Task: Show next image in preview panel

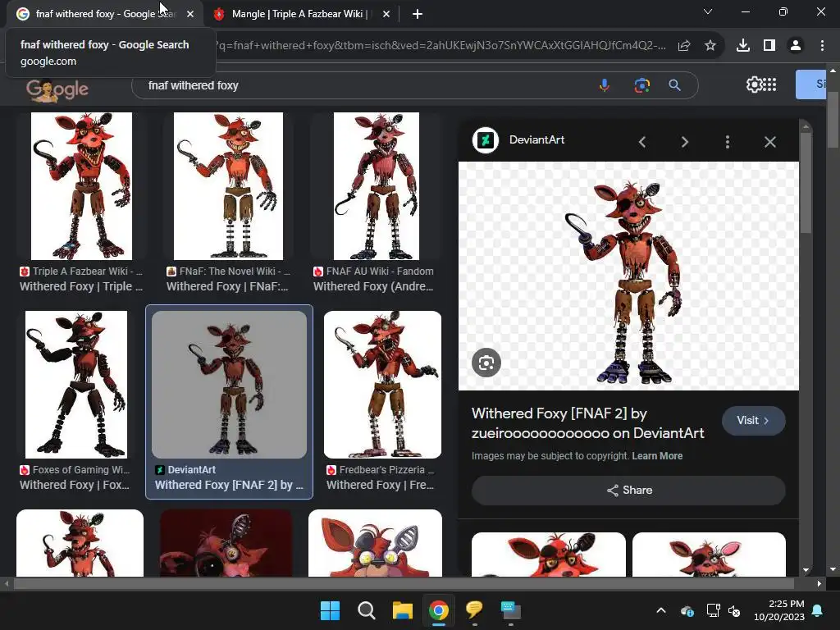Action: pyautogui.click(x=685, y=142)
